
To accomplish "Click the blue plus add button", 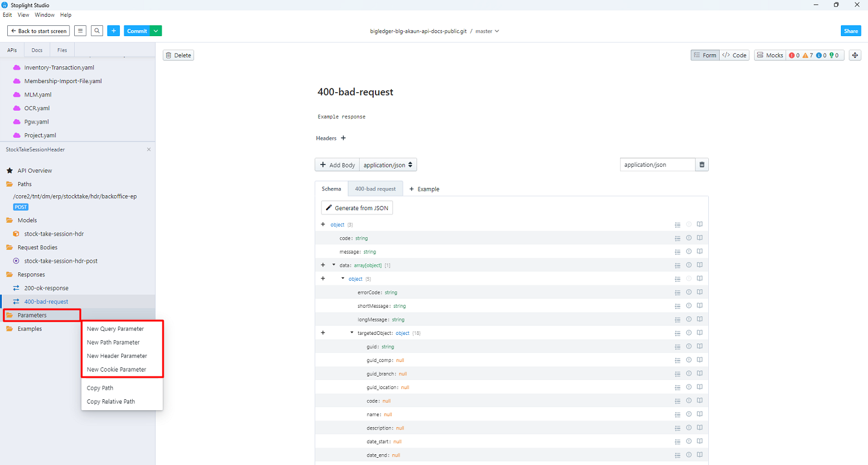I will pos(113,31).
